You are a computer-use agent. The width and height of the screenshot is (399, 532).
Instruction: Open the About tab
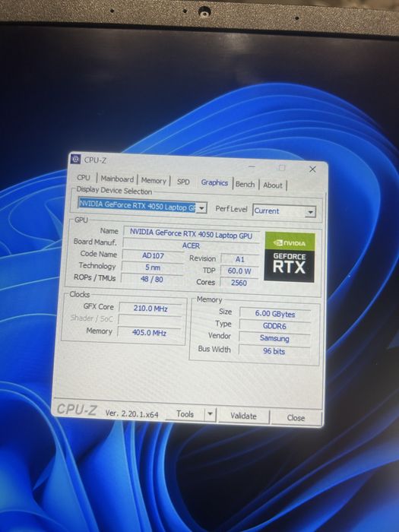(x=273, y=185)
